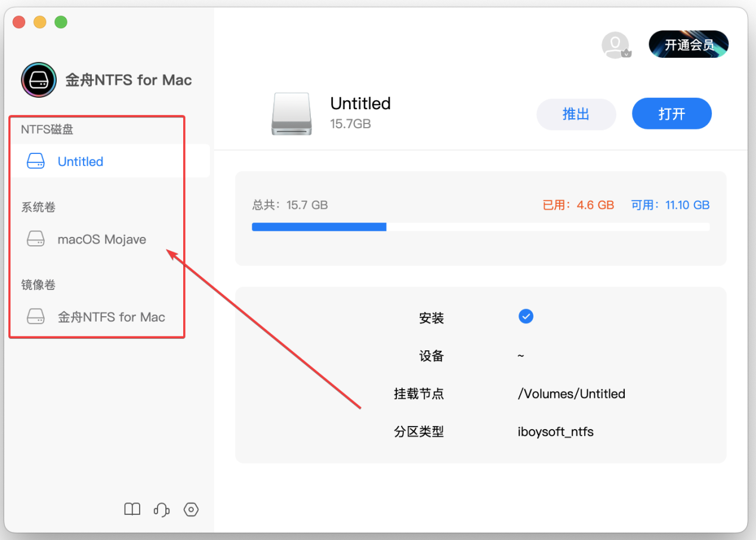Click the 安装 label text

[431, 318]
